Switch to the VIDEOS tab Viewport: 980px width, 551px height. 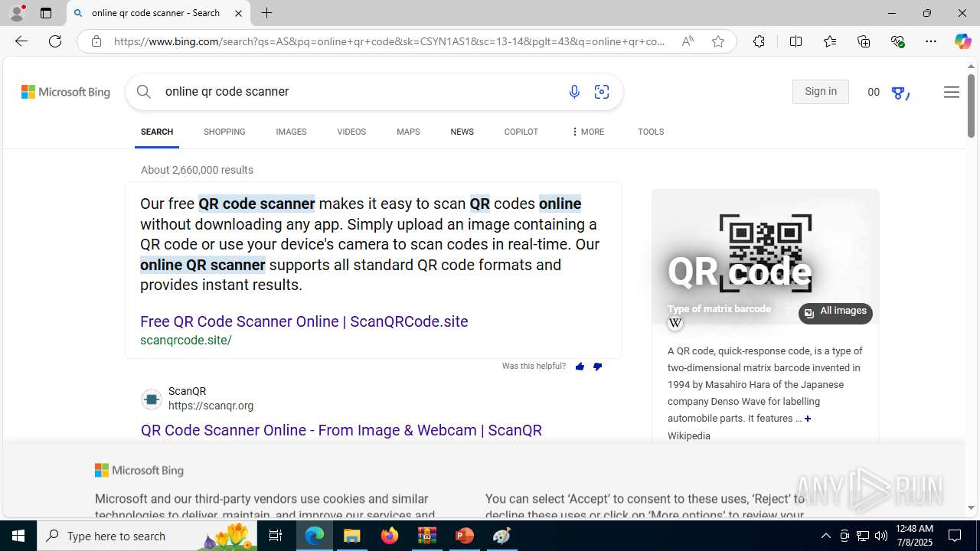point(351,132)
